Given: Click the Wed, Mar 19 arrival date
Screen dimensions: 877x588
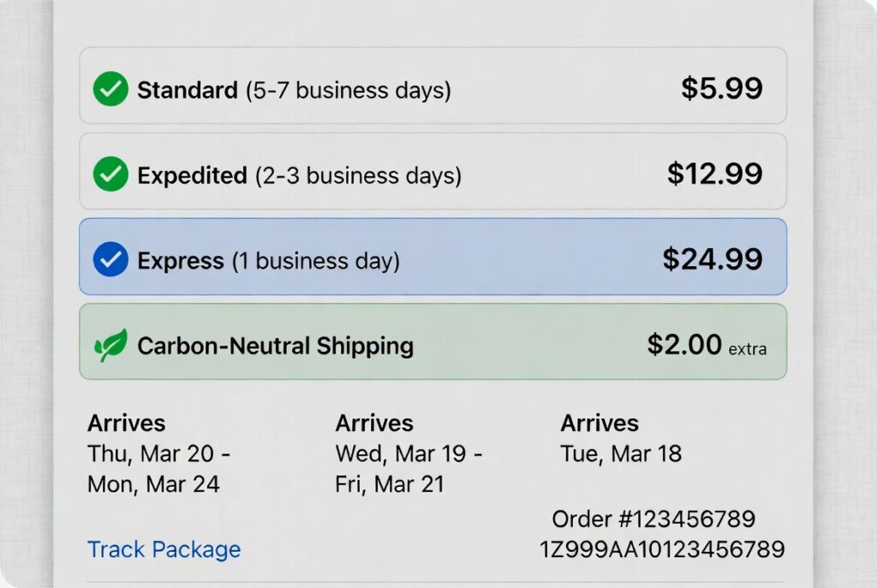Looking at the screenshot, I should [x=409, y=454].
